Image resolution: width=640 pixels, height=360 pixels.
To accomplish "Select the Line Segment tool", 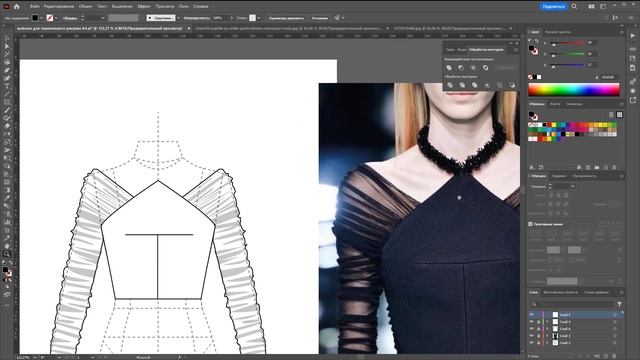I will click(x=7, y=94).
